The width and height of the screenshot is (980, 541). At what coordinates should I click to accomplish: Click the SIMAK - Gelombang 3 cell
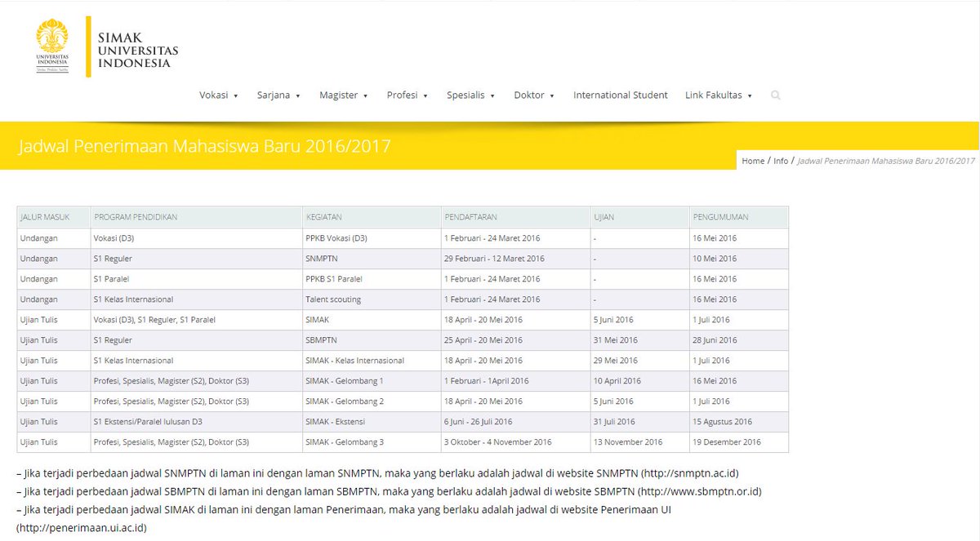[372, 442]
